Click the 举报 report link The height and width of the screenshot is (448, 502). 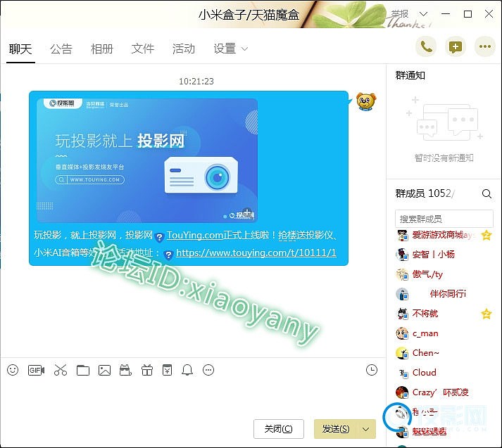coord(400,14)
